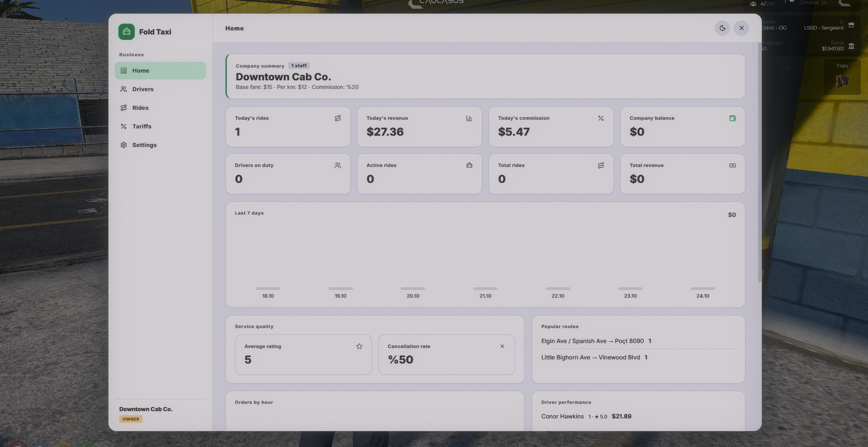
Task: Click the Company balance wallet icon
Action: pos(732,118)
